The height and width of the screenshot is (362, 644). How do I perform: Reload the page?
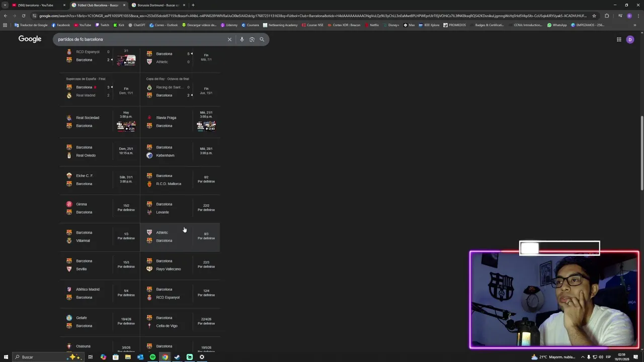(24, 16)
